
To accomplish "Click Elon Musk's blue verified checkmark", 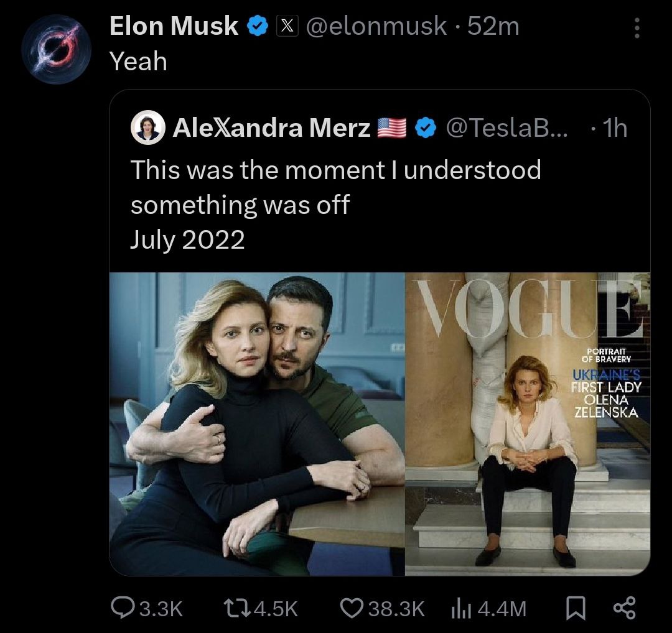I will [x=258, y=26].
